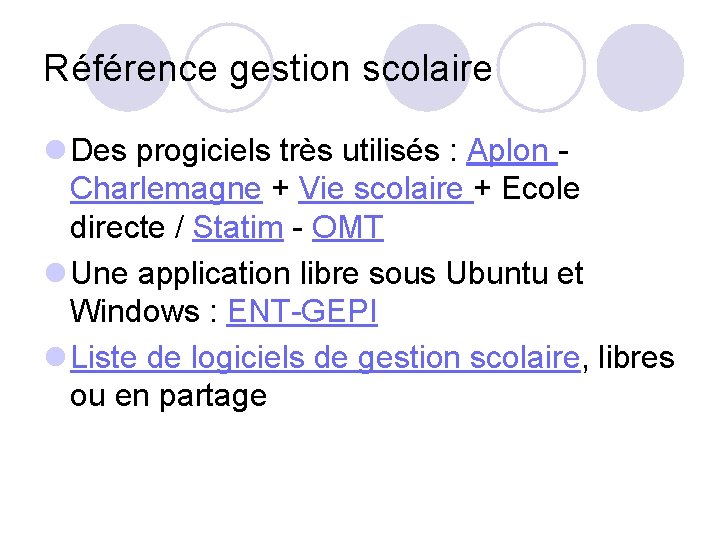Click the text 'ou en partage'
720x540 pixels.
[169, 396]
